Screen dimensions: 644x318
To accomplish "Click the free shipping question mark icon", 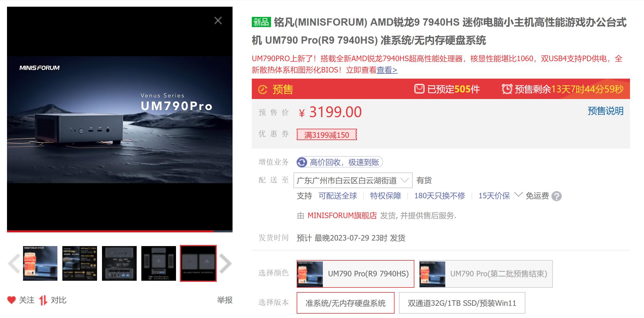I will click(557, 196).
